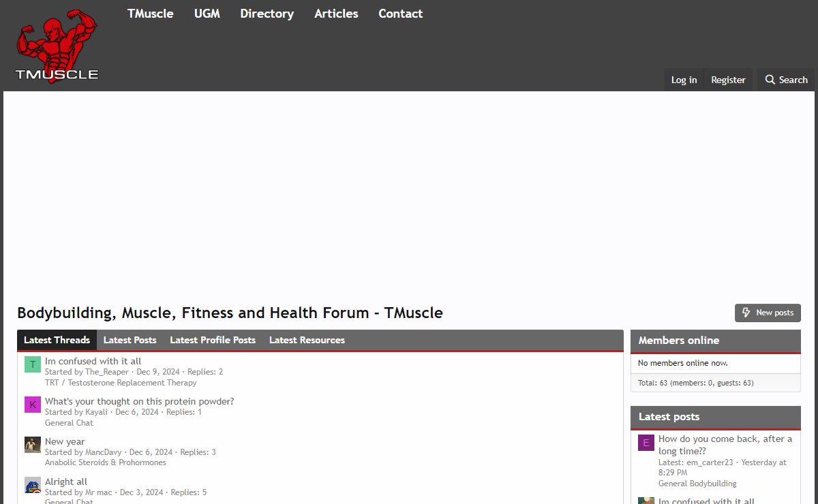Open the Members online heading link

point(679,341)
